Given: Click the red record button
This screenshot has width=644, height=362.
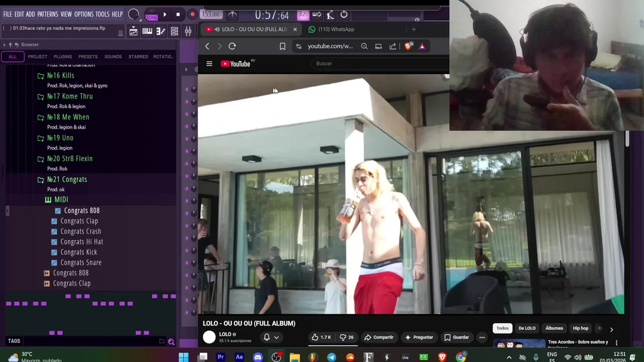Looking at the screenshot, I should click(192, 15).
